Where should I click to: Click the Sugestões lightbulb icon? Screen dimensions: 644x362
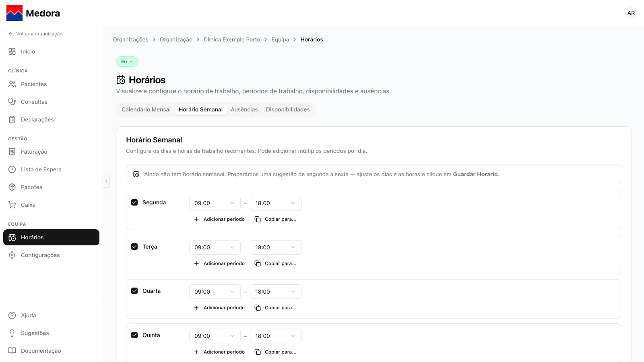12,333
